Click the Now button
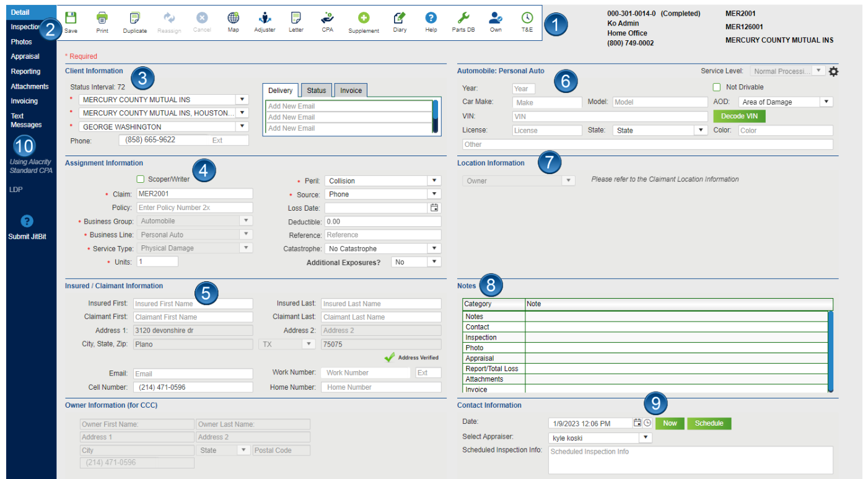 (x=670, y=423)
